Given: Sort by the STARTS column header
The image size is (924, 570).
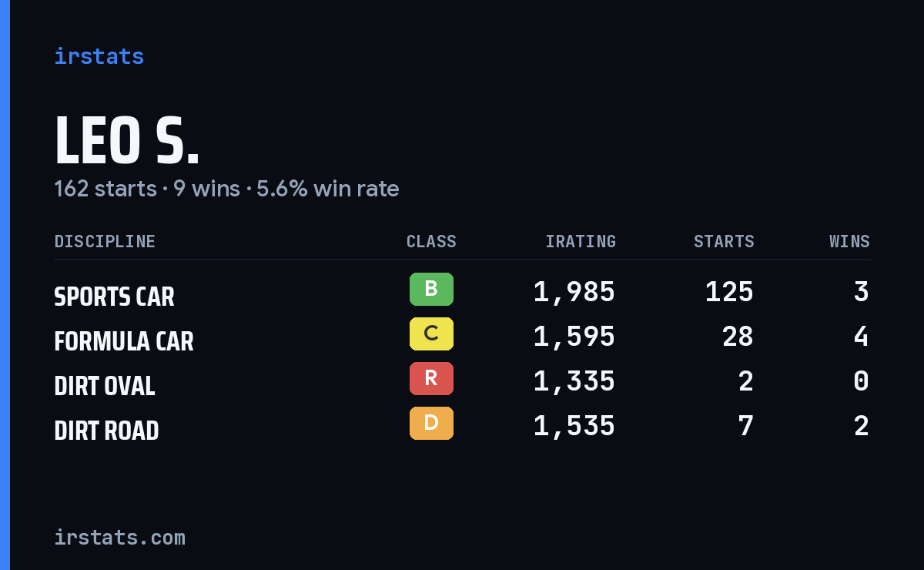Looking at the screenshot, I should click(x=724, y=242).
